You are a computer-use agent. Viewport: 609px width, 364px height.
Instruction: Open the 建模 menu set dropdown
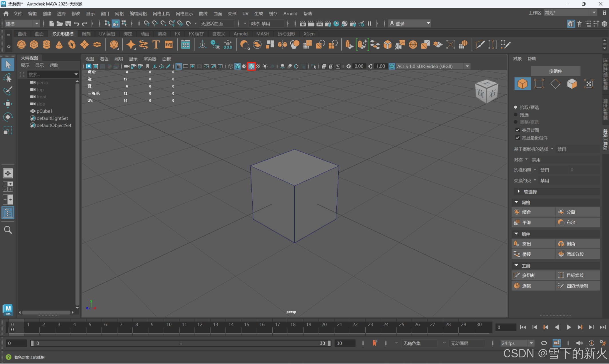pyautogui.click(x=22, y=24)
